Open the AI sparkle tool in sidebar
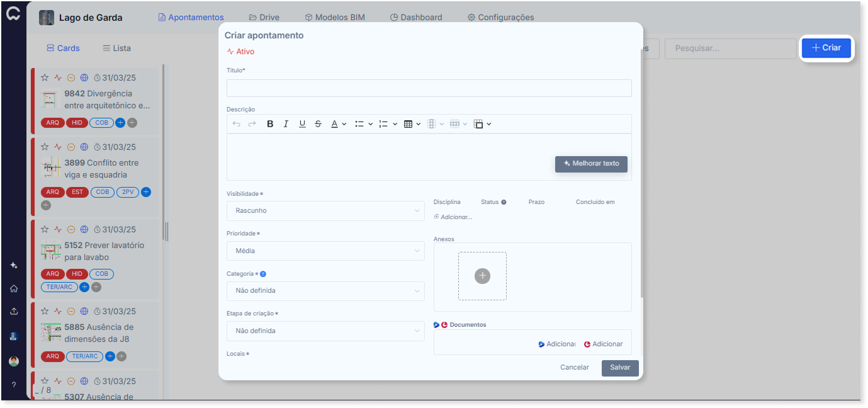Screen dimensions: 868x408 [x=14, y=266]
